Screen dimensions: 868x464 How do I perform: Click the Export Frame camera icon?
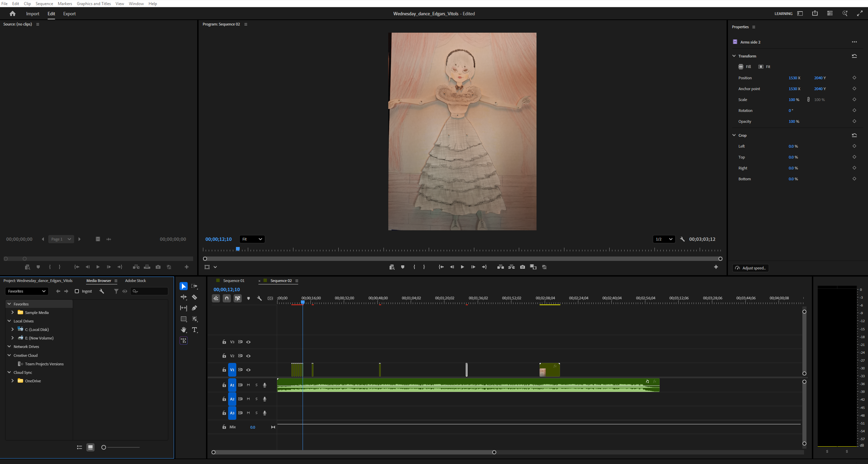tap(522, 267)
